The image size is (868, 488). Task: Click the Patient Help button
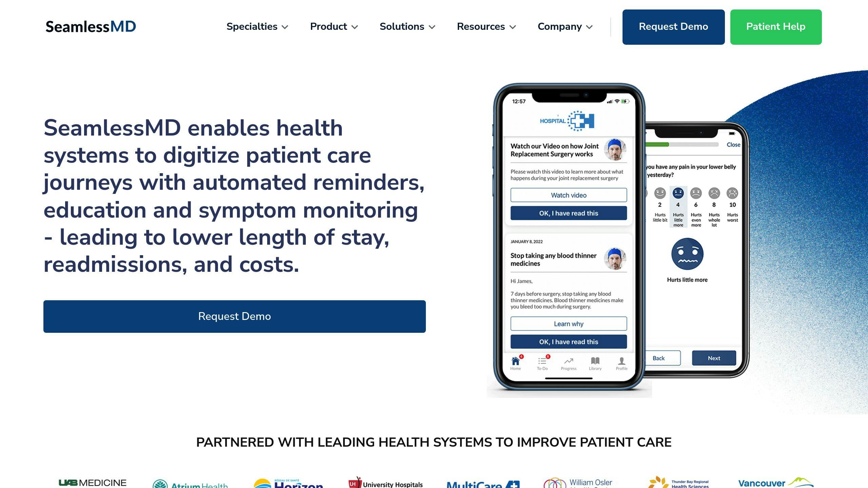(775, 26)
